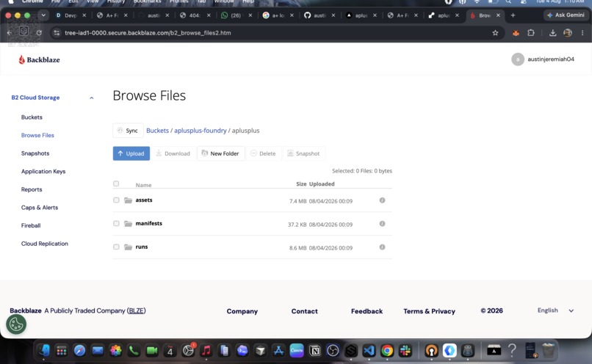Open the cookie preferences icon
This screenshot has height=364, width=592.
(16, 324)
